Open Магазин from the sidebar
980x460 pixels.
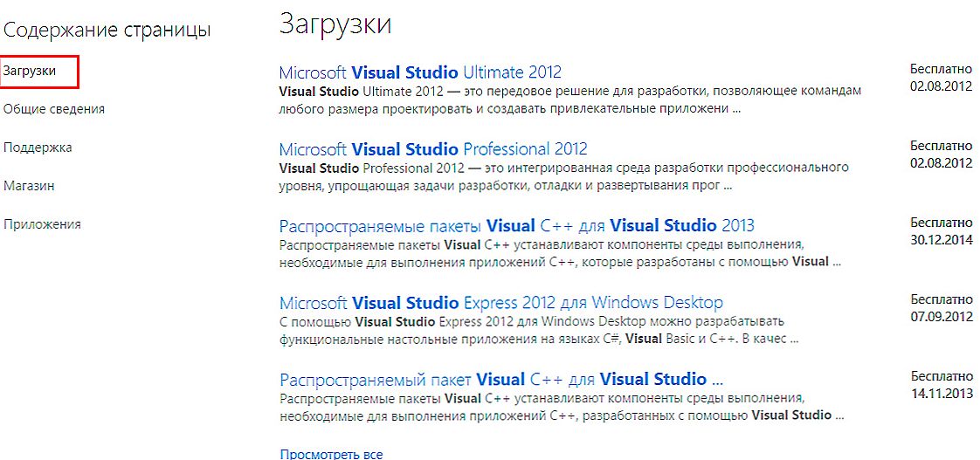[29, 186]
